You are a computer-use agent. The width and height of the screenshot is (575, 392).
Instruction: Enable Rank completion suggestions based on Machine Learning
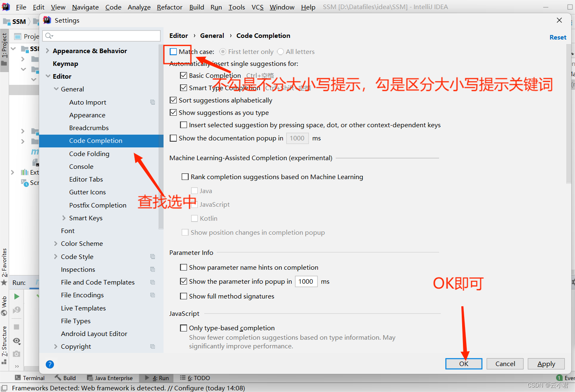[x=185, y=177]
